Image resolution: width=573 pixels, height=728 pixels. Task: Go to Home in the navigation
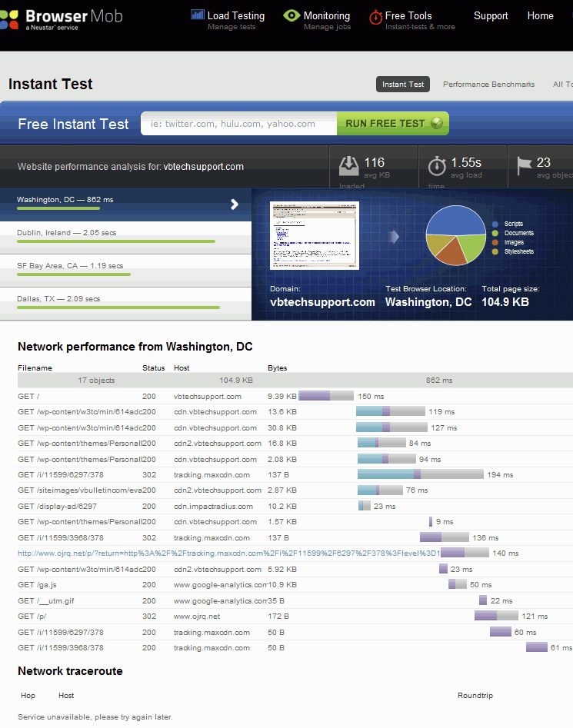point(540,16)
